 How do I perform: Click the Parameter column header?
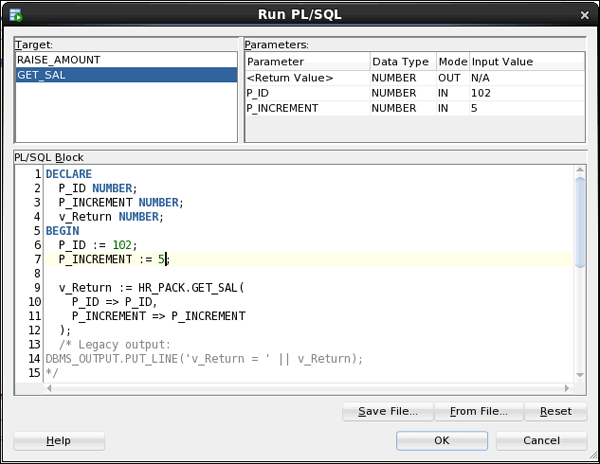[308, 62]
